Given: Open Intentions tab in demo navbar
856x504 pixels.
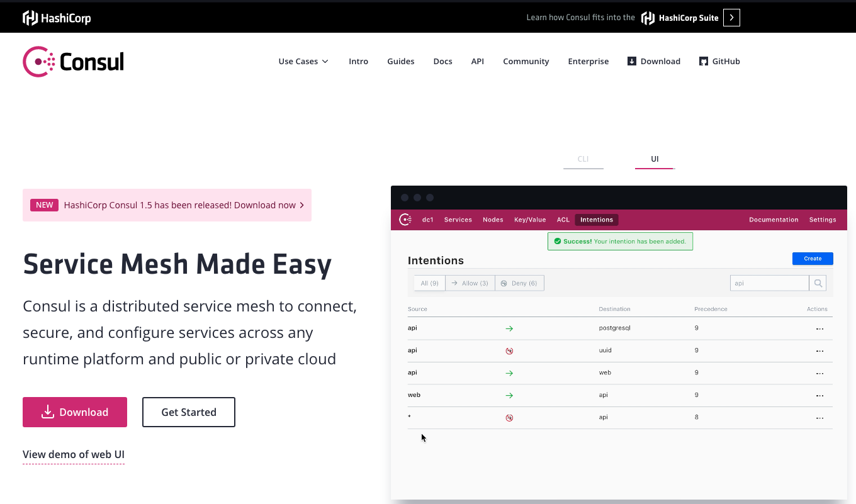Looking at the screenshot, I should coord(597,220).
